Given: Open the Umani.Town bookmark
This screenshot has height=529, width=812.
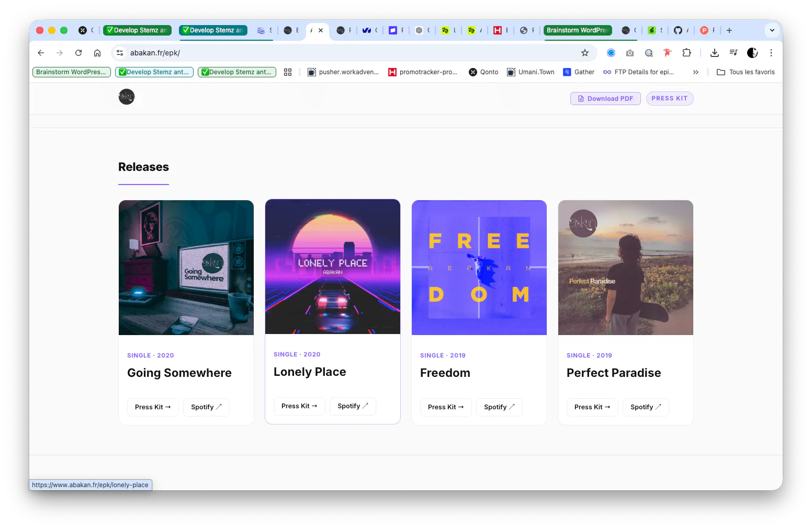Looking at the screenshot, I should (x=531, y=72).
